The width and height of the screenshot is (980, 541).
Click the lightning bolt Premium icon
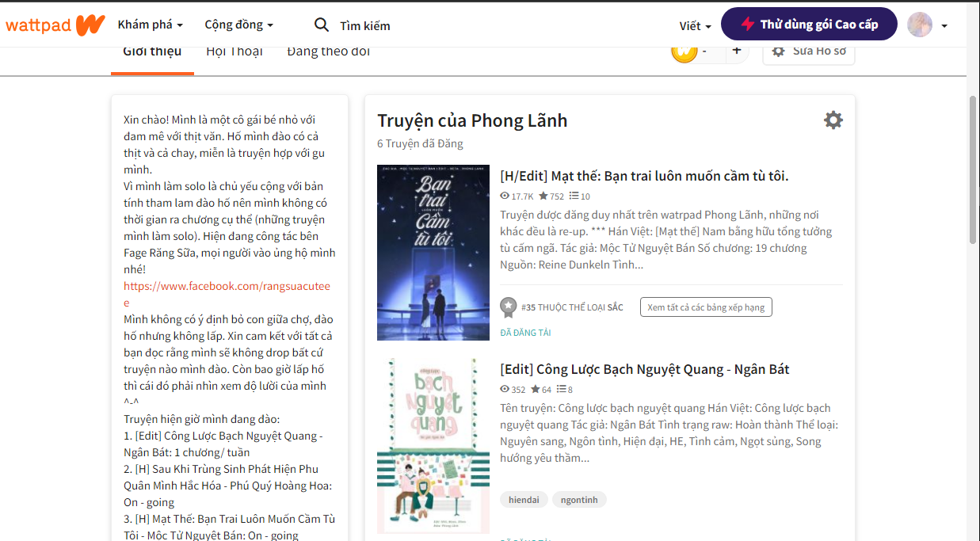tap(747, 25)
